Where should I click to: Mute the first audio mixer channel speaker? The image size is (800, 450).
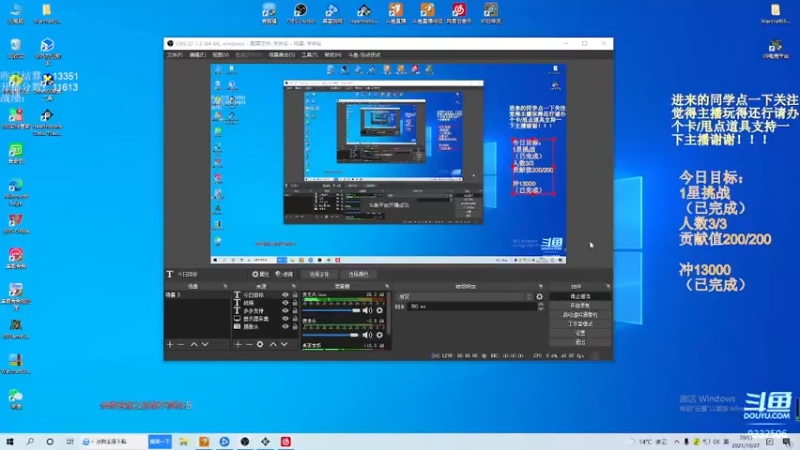point(367,310)
